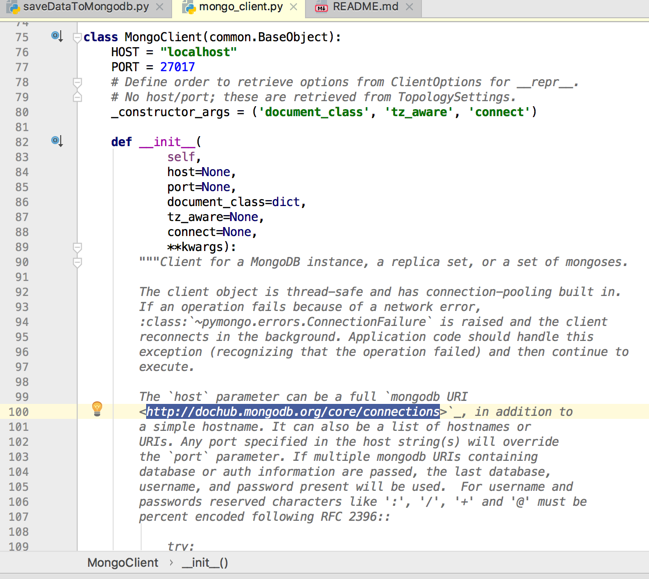Click the port number 27017

tap(177, 67)
